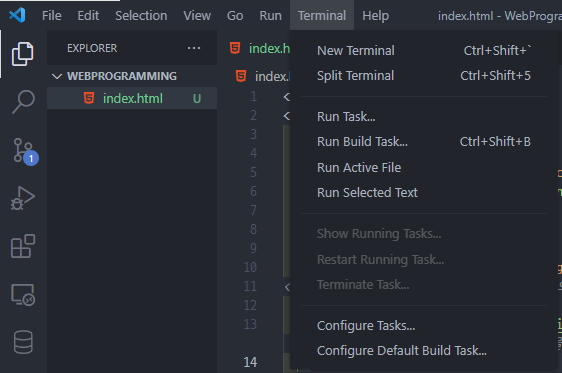Screen dimensions: 562x373
Task: Open the Go menu
Action: [x=235, y=16]
